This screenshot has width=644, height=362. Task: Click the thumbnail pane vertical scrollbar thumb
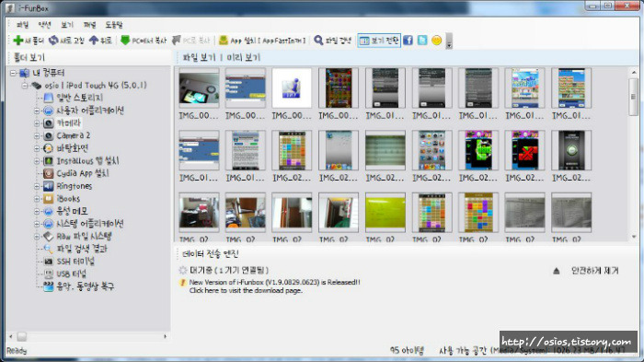click(x=633, y=97)
